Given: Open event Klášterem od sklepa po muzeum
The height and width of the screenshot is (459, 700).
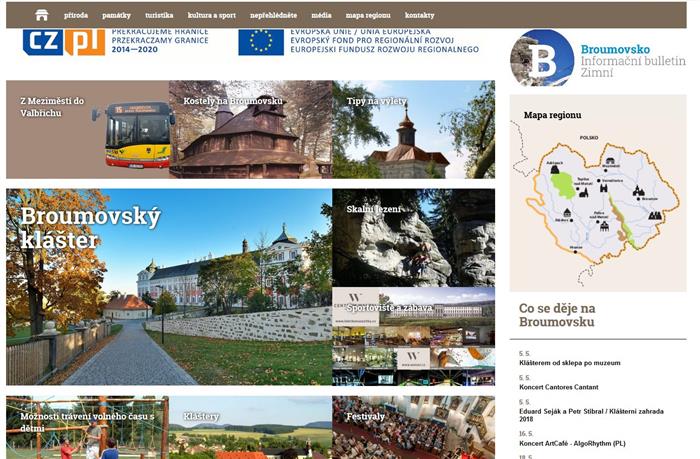Looking at the screenshot, I should click(x=570, y=363).
